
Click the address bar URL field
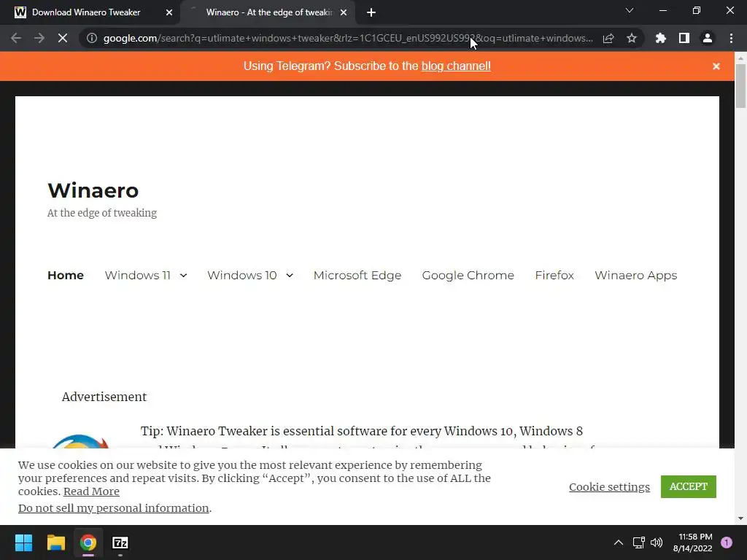click(348, 38)
